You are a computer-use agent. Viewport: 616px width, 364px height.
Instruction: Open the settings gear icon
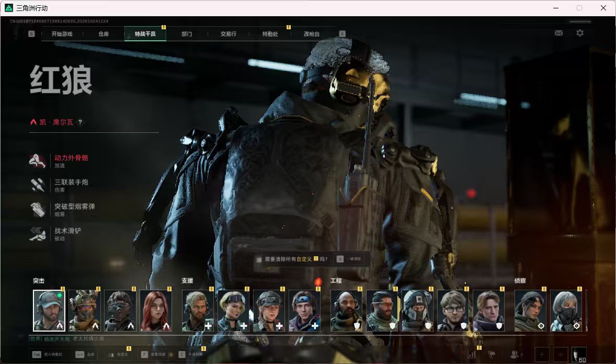coord(580,33)
